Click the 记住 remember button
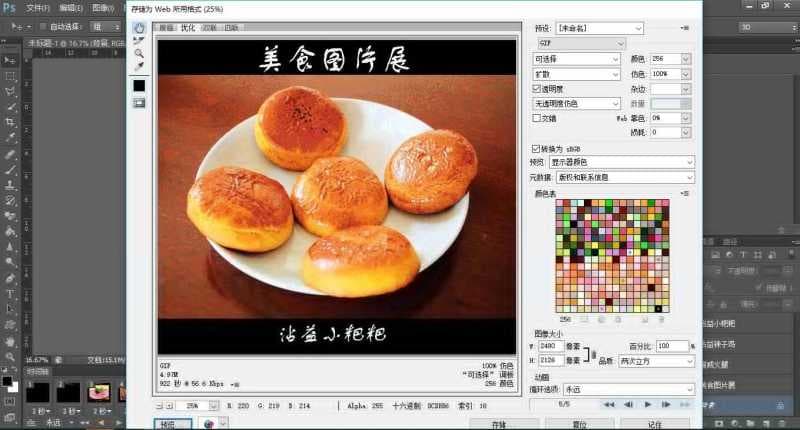This screenshot has height=430, width=800. click(x=655, y=424)
